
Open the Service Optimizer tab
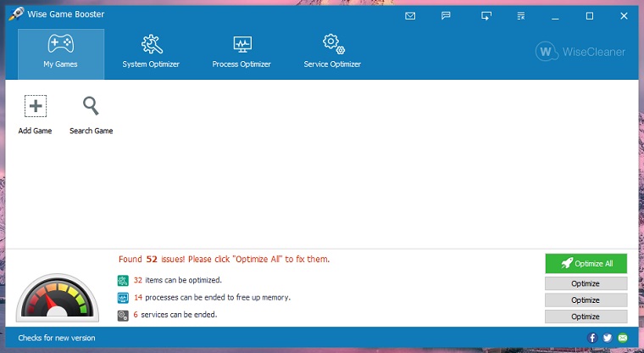[332, 52]
